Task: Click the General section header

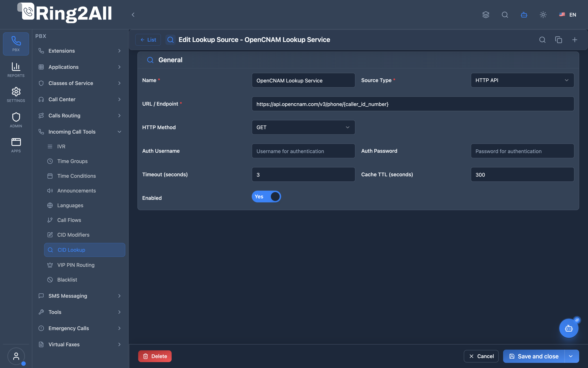Action: pyautogui.click(x=358, y=60)
